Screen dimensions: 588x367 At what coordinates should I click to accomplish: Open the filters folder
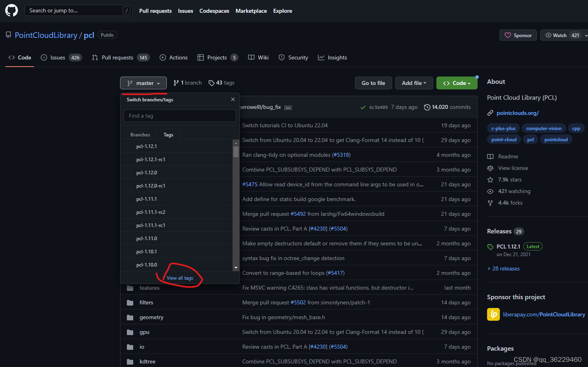[146, 302]
